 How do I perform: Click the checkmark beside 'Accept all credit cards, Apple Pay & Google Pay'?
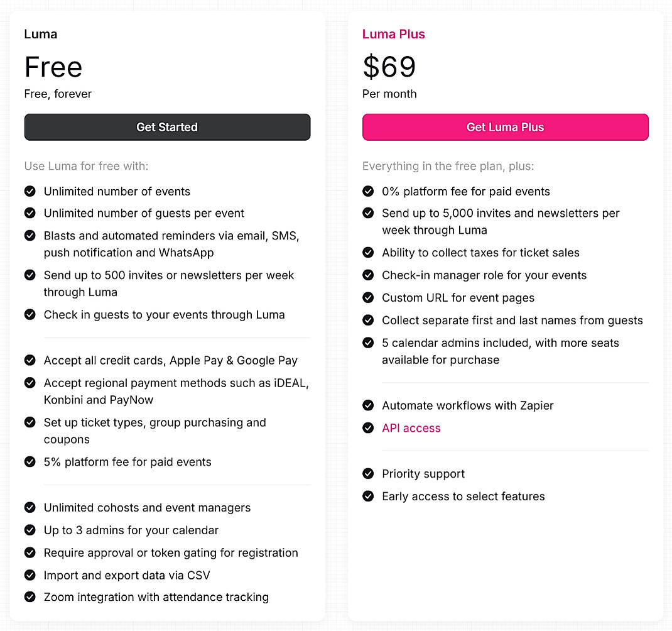coord(30,360)
